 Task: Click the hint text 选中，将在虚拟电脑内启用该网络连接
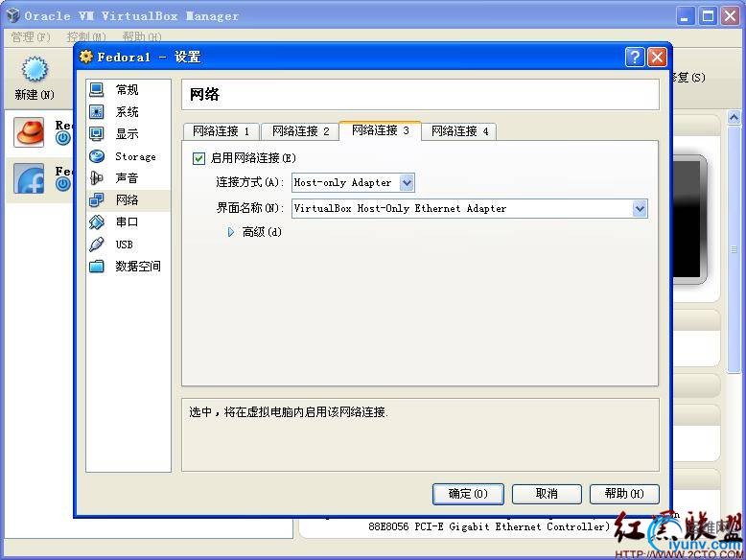click(x=289, y=412)
